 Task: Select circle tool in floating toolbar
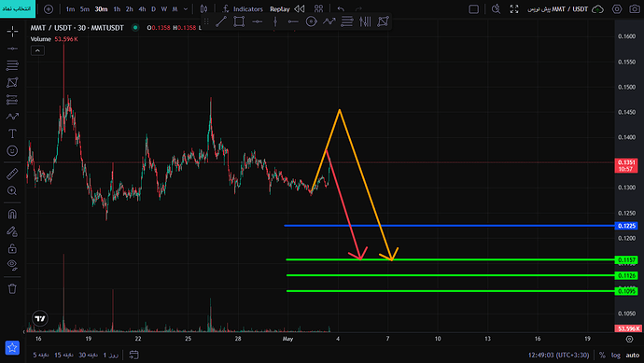(312, 21)
